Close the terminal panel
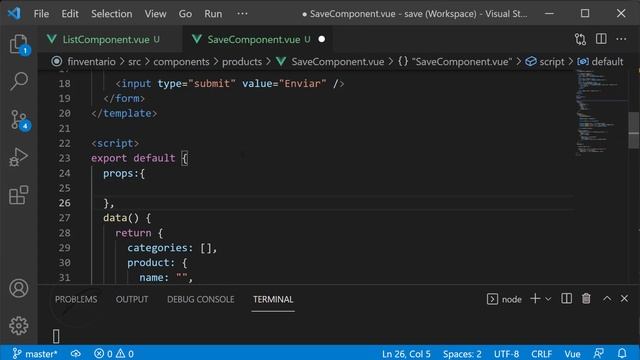Image resolution: width=640 pixels, height=360 pixels. [624, 299]
